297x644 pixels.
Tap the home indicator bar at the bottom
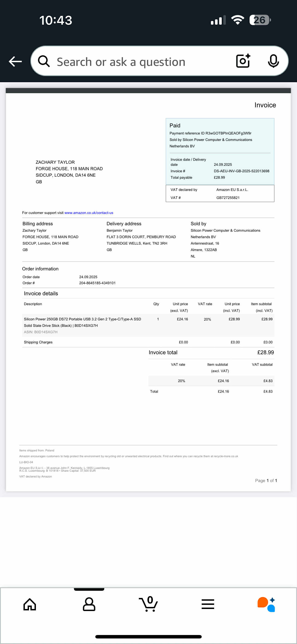[148, 636]
